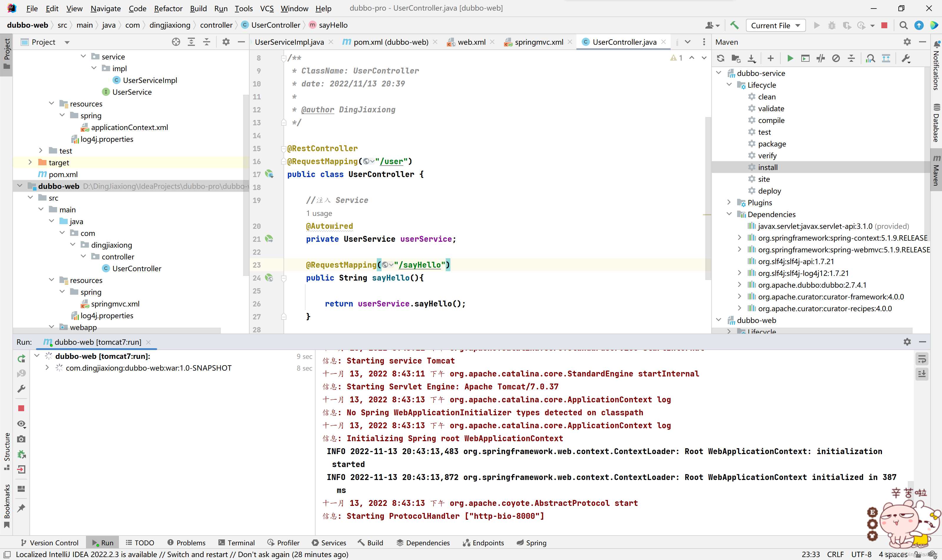Screen dimensions: 942x560
Task: Click camera icon in Run panel sidebar
Action: pos(21,439)
